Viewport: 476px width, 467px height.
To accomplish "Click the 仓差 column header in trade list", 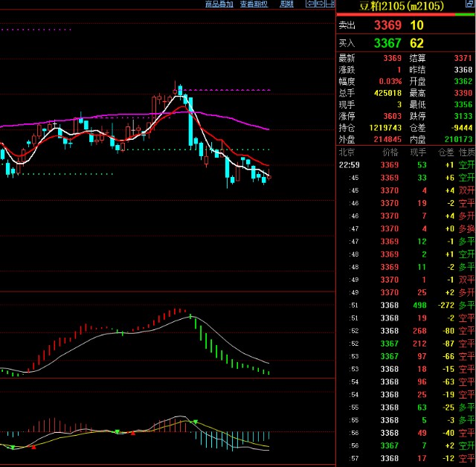I will (x=446, y=152).
